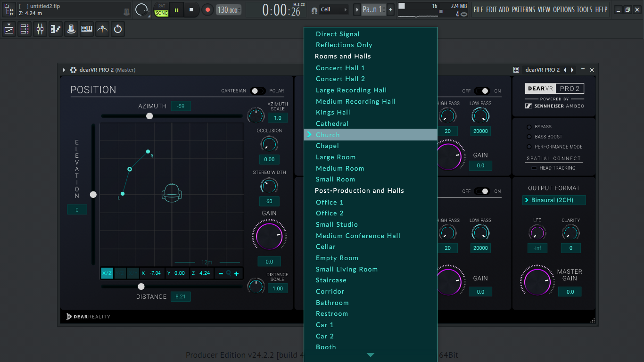Show more presets with bottom list arrow

[371, 355]
